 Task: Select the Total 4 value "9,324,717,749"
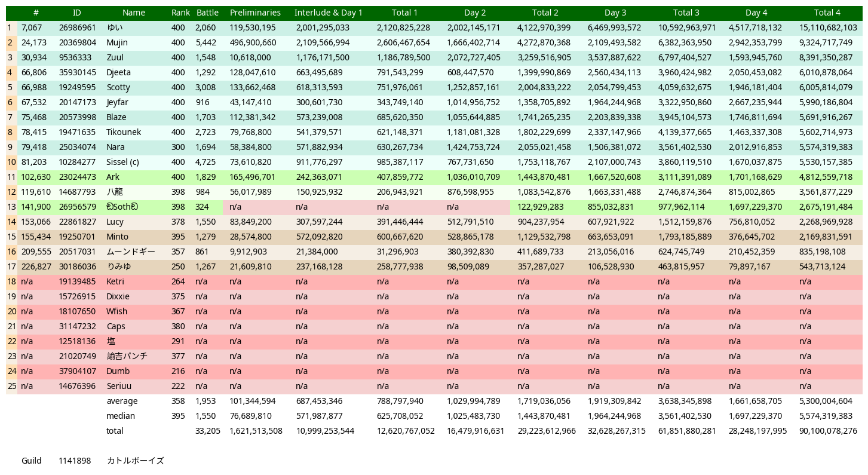pos(826,42)
